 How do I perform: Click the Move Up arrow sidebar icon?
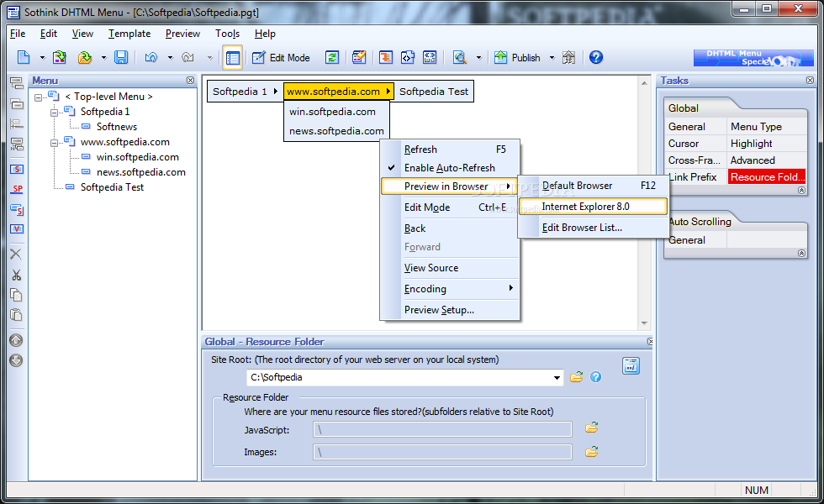tap(16, 340)
